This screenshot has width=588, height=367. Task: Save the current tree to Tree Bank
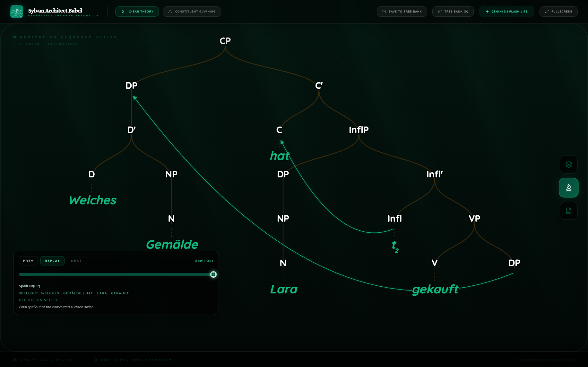[402, 12]
